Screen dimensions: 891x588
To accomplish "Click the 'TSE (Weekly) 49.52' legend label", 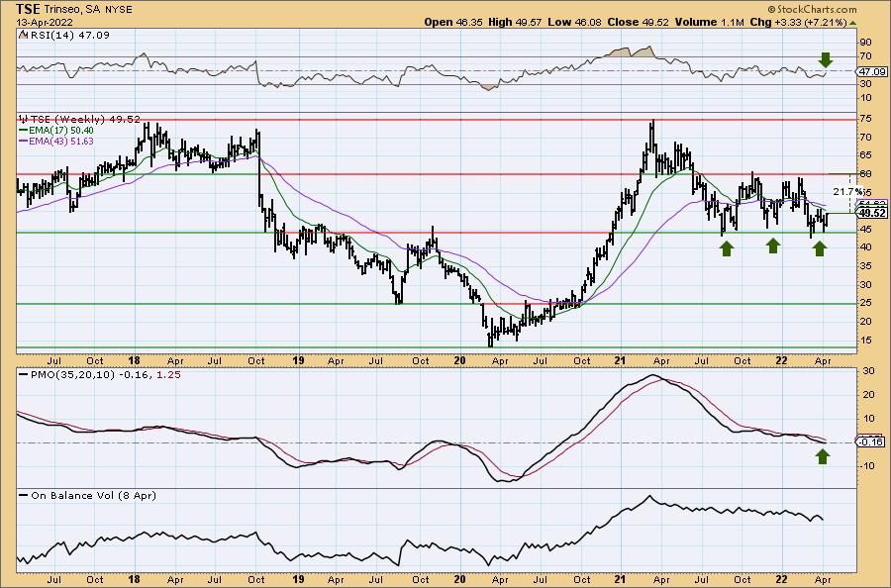I will [85, 120].
